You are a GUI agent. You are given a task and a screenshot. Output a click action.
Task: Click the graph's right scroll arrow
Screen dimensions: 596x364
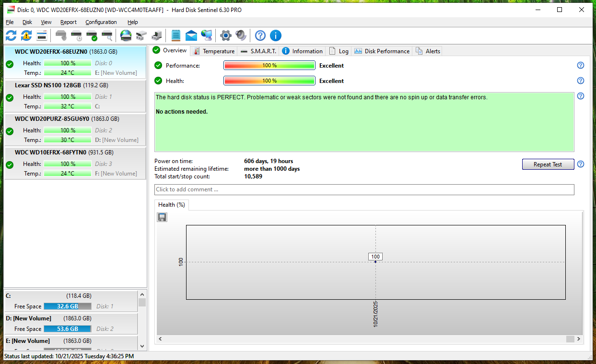pyautogui.click(x=579, y=339)
